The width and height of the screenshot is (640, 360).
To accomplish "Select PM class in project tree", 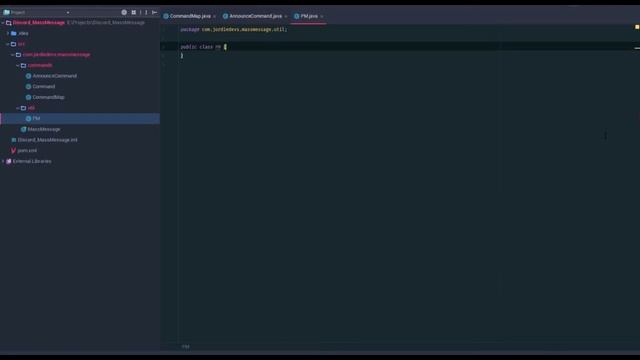I will 36,118.
